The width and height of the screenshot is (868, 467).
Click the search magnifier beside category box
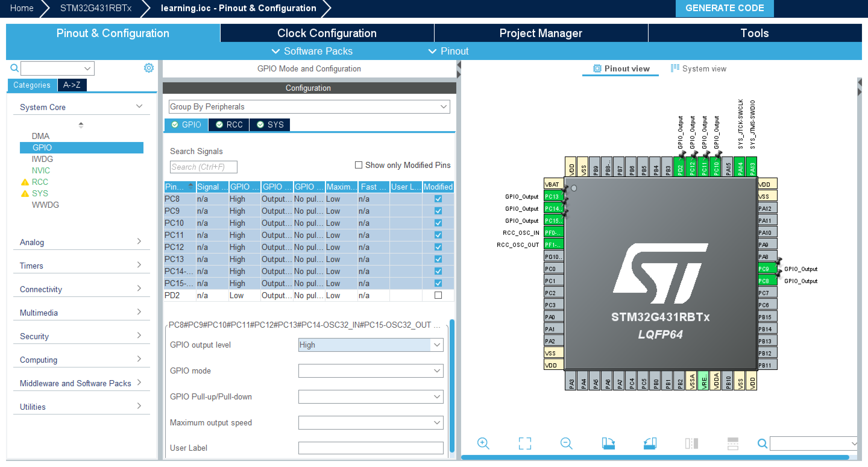click(x=14, y=68)
